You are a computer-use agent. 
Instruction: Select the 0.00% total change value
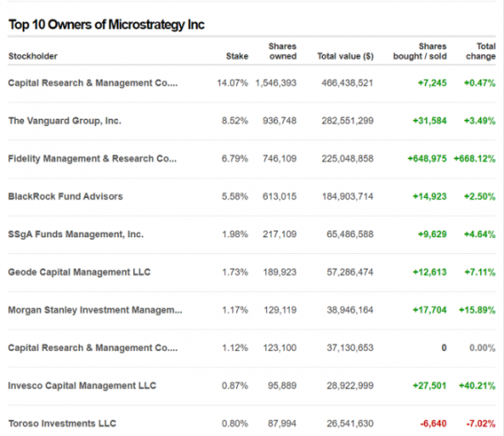(x=482, y=348)
